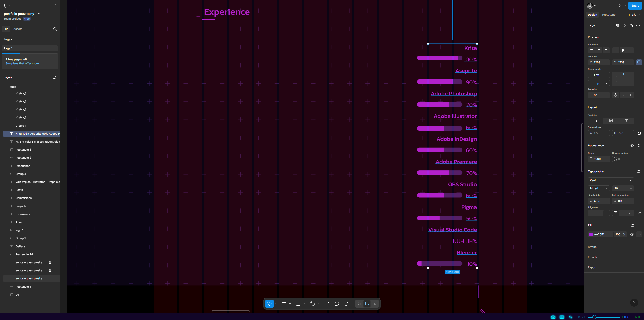
Task: Select the Comment tool in bottom toolbar
Action: click(x=337, y=304)
